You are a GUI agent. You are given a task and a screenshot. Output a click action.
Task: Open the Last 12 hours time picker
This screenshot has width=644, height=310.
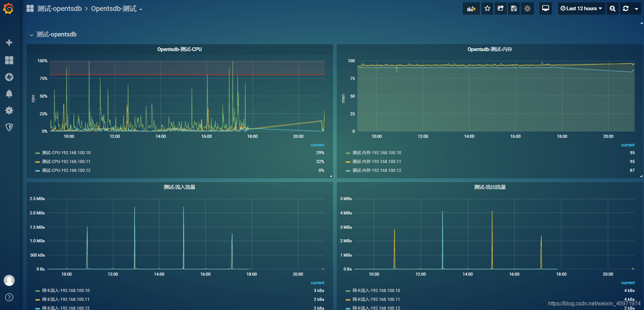581,9
